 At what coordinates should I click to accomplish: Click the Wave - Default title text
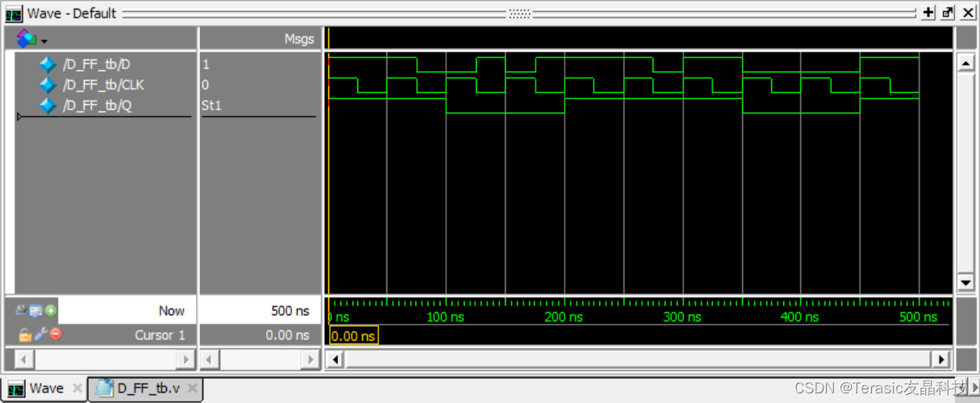pos(72,14)
